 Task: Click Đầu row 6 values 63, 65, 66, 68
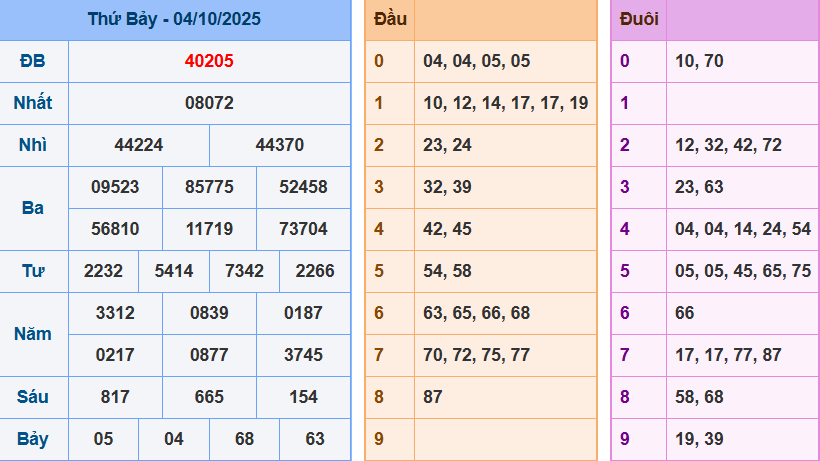pyautogui.click(x=476, y=313)
